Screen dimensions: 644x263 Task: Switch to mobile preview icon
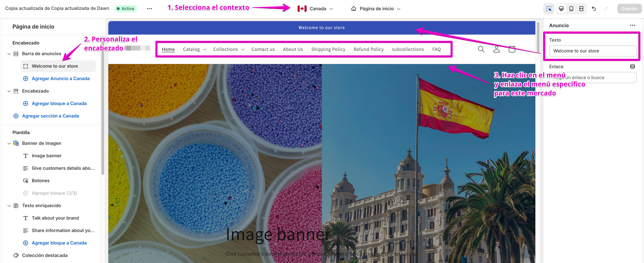571,8
